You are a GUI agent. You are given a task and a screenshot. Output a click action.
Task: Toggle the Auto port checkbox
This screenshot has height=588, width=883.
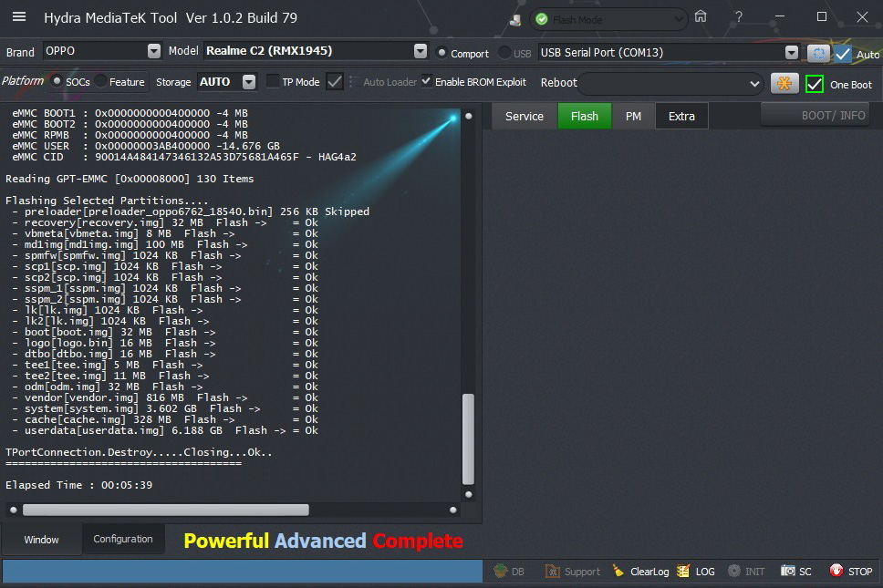843,54
